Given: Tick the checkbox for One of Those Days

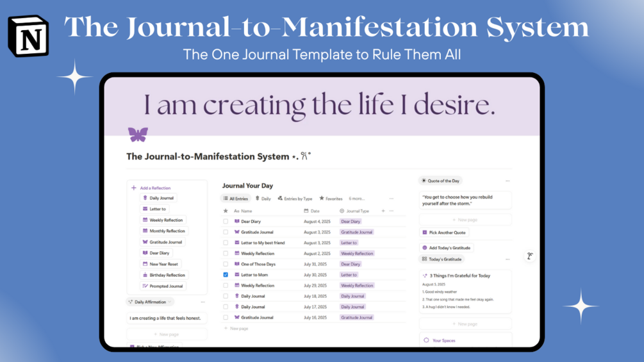Looking at the screenshot, I should 226,265.
